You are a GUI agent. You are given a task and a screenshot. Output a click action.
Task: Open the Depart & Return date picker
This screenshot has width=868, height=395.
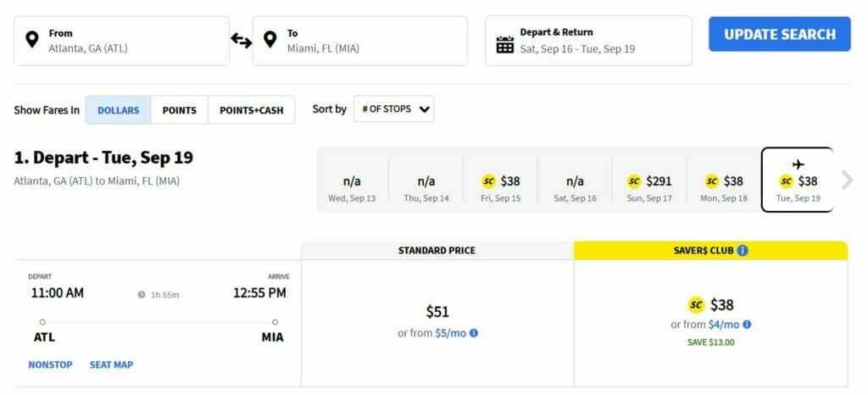point(588,41)
